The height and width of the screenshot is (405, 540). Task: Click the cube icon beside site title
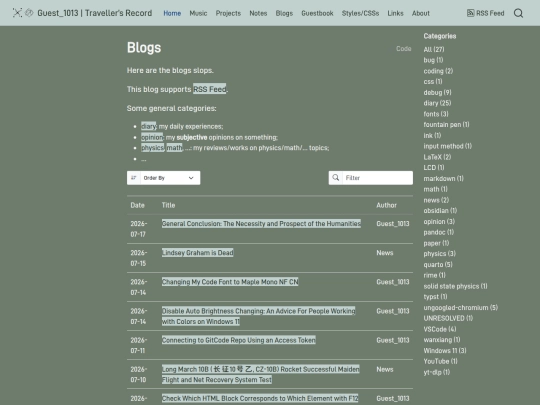click(30, 13)
